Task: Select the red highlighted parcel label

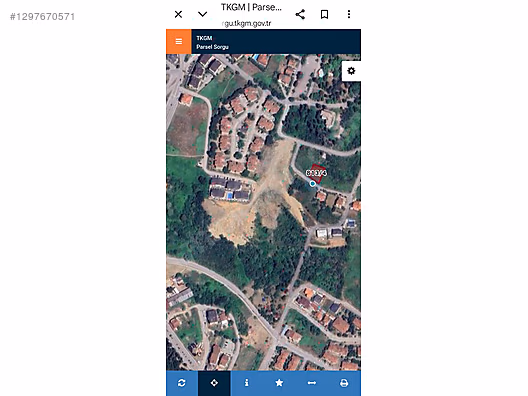Action: tap(316, 173)
